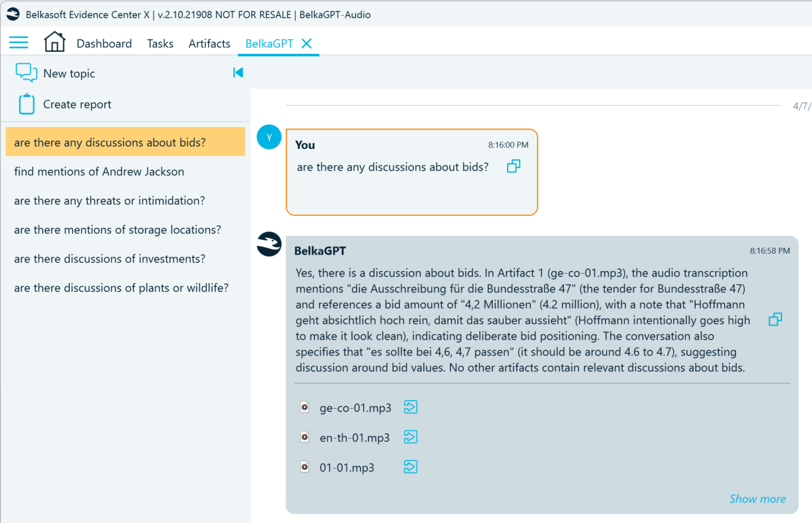
Task: Open the plants or wildlife topic
Action: (x=121, y=288)
